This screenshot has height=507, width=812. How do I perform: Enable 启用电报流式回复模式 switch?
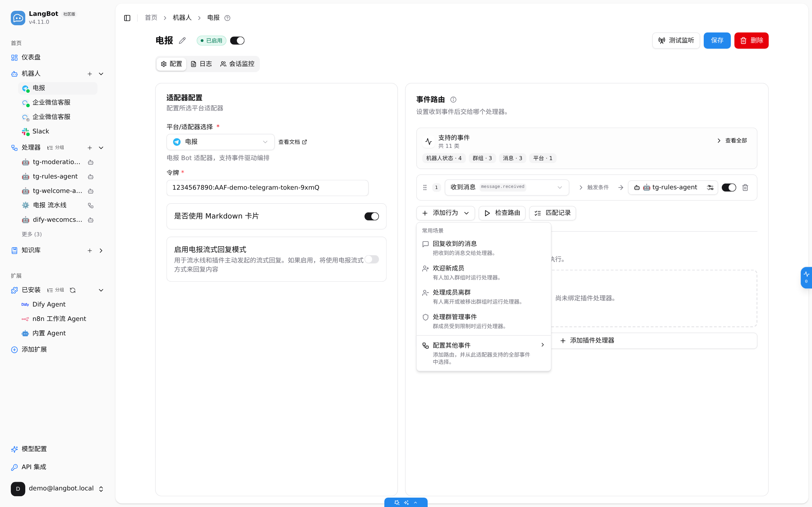click(x=372, y=259)
